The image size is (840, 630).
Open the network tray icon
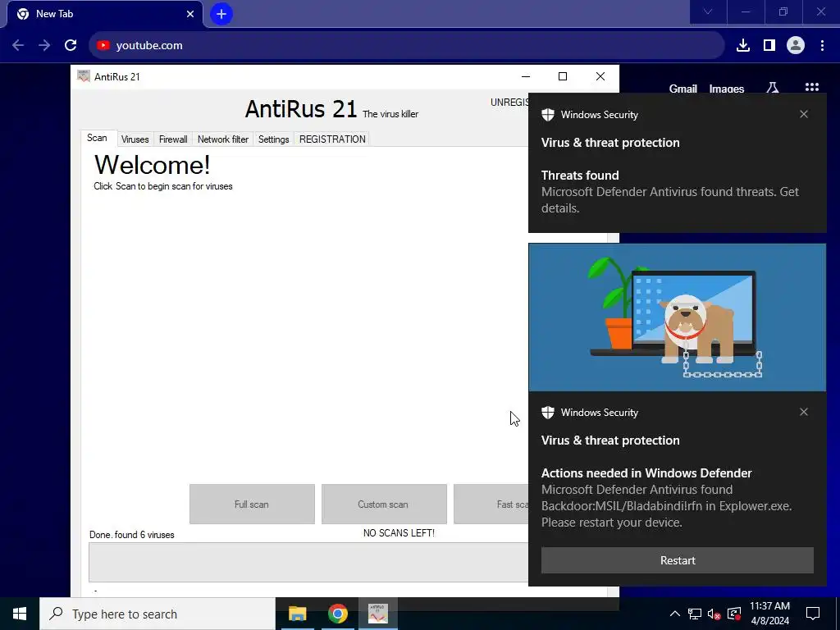click(695, 614)
